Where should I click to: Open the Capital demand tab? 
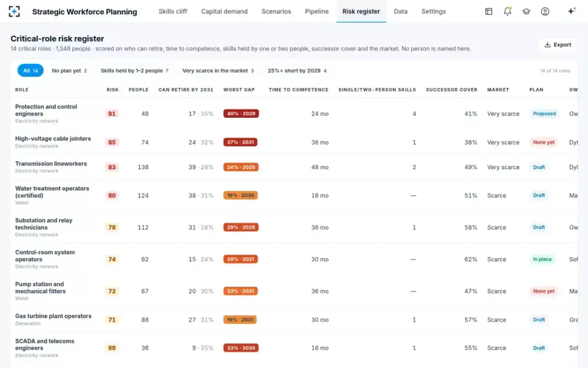coord(224,11)
